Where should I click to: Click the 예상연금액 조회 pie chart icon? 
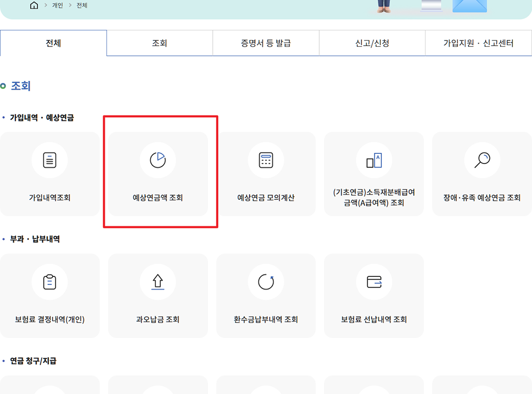click(158, 160)
